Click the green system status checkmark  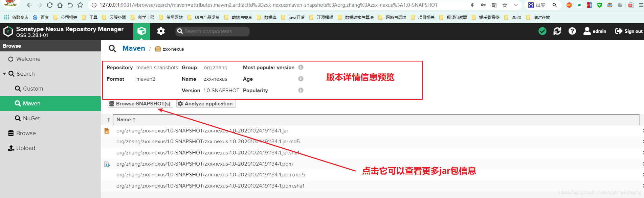pyautogui.click(x=542, y=31)
